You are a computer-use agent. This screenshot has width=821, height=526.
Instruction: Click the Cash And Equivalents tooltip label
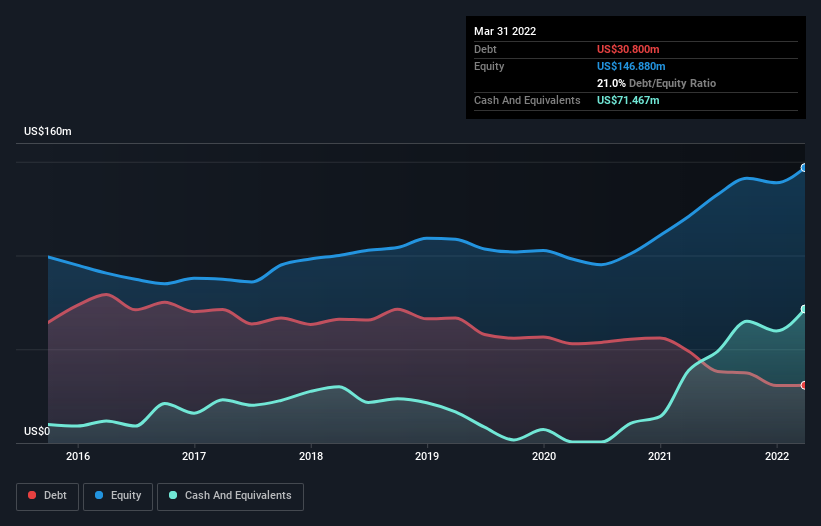[x=527, y=100]
